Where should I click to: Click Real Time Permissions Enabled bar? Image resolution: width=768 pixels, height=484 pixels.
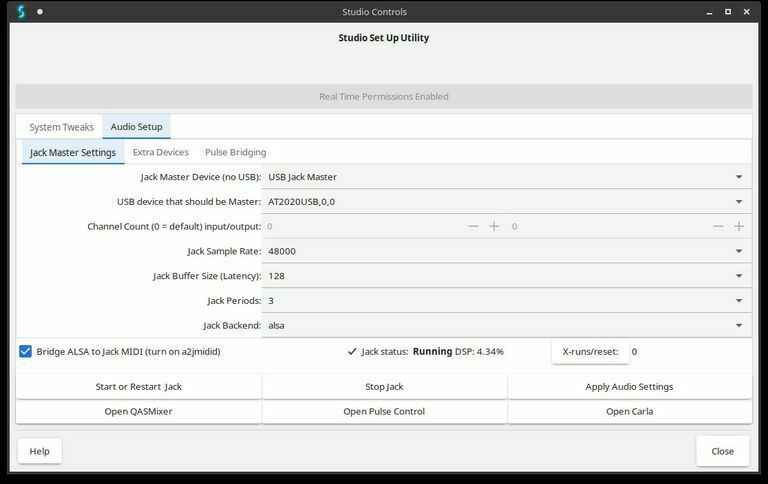coord(384,97)
